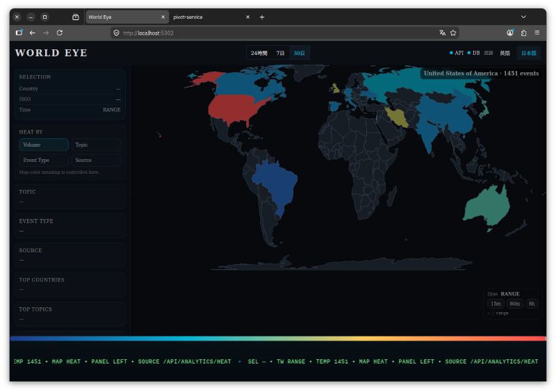Close the pivot-service tab

point(247,17)
